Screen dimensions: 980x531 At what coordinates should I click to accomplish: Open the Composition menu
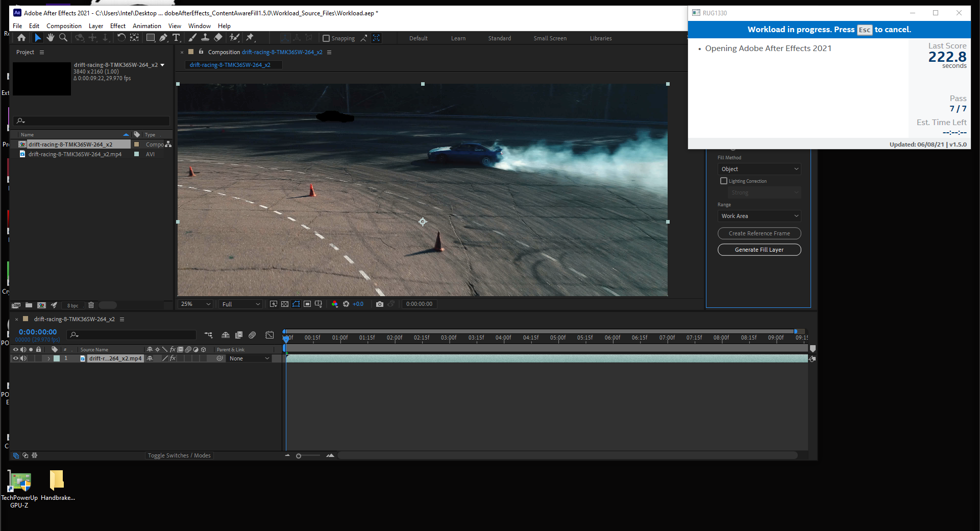[x=64, y=26]
